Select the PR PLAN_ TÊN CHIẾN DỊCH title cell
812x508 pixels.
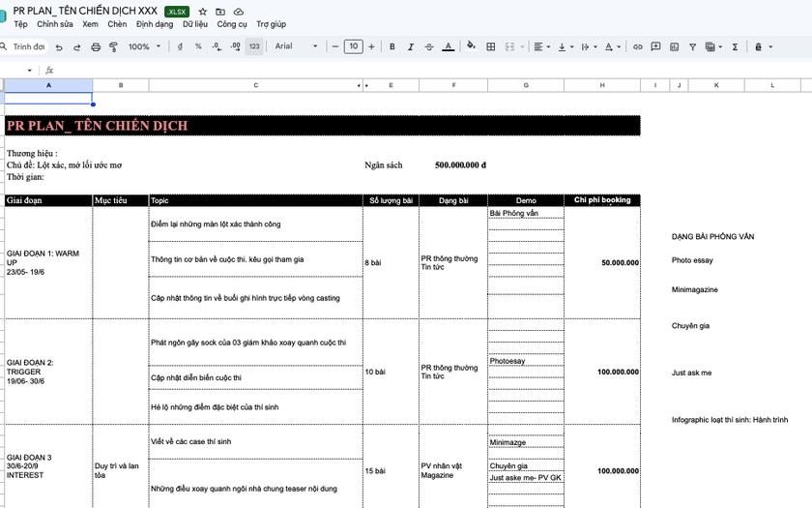point(323,126)
